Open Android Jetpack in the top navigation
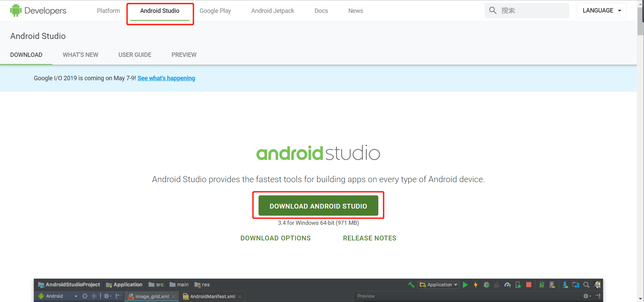The image size is (644, 302). [273, 11]
